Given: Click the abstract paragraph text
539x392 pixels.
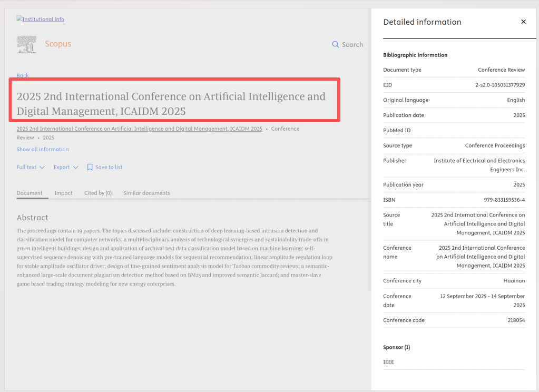Looking at the screenshot, I should [x=174, y=257].
